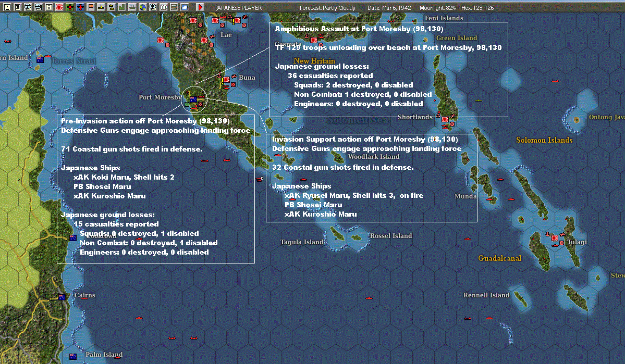625x364 pixels.
Task: Select the Australian flag at Cairns
Action: coord(62,297)
